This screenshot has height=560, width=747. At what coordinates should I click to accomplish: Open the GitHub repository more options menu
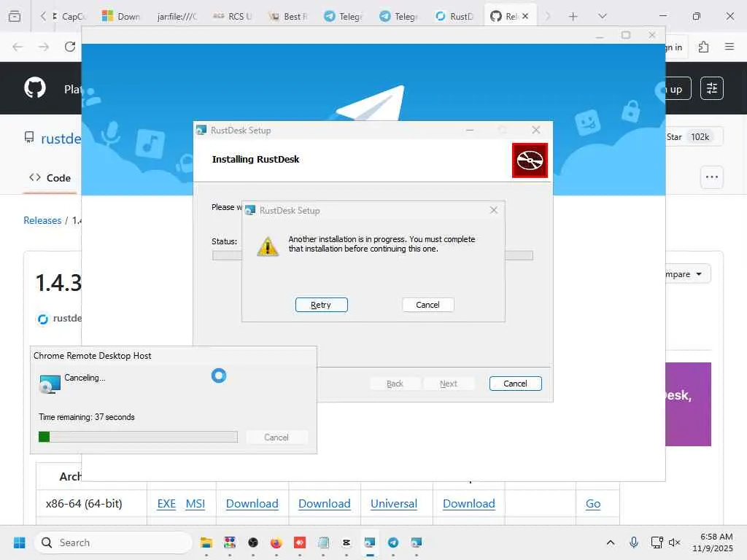(712, 177)
